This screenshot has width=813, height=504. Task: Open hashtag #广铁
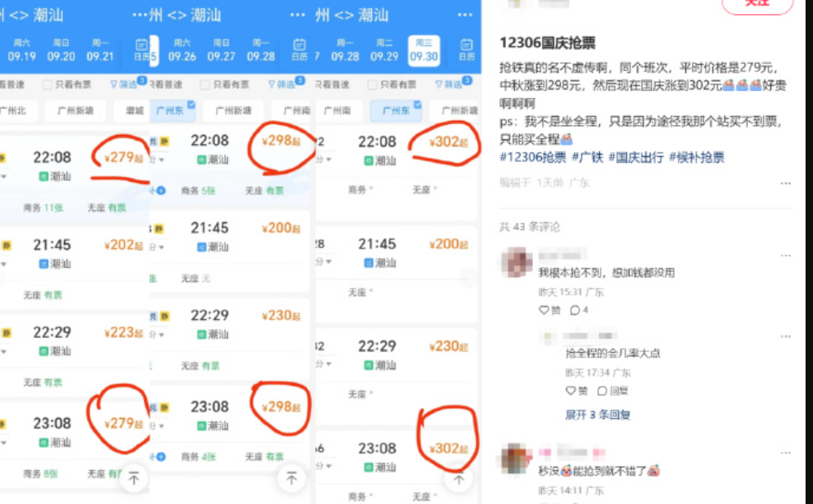point(588,157)
